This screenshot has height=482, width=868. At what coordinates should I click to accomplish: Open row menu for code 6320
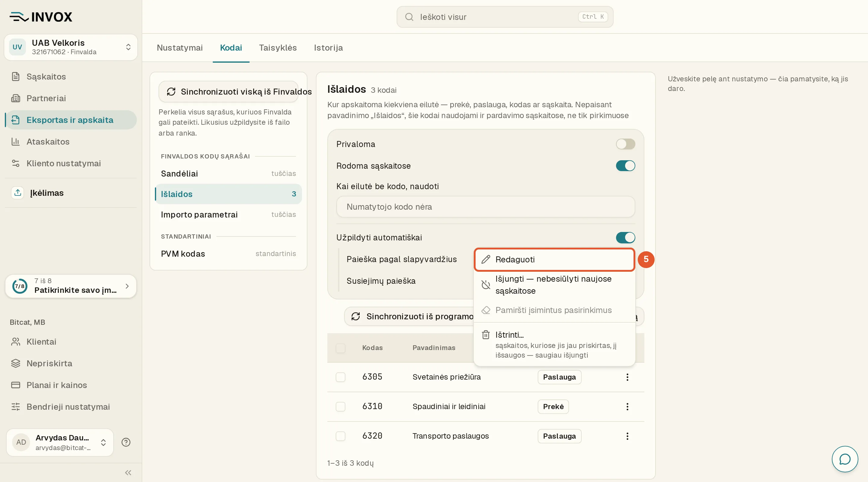point(627,436)
